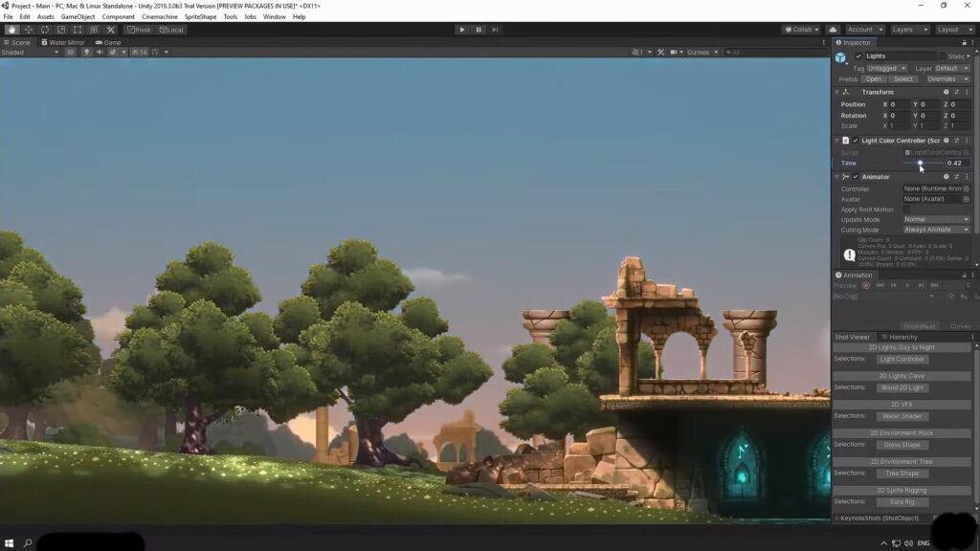Open the scene camera settings icon
The height and width of the screenshot is (551, 980).
(x=674, y=53)
